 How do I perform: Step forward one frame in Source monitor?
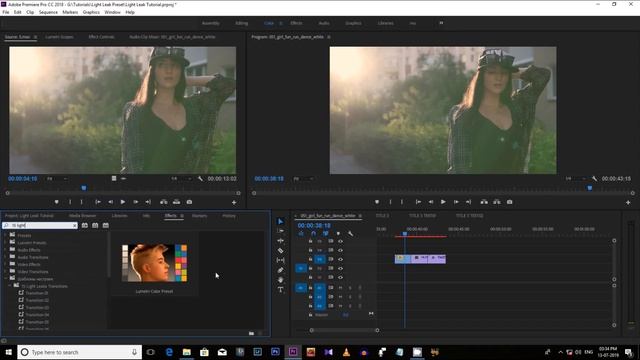tap(136, 202)
